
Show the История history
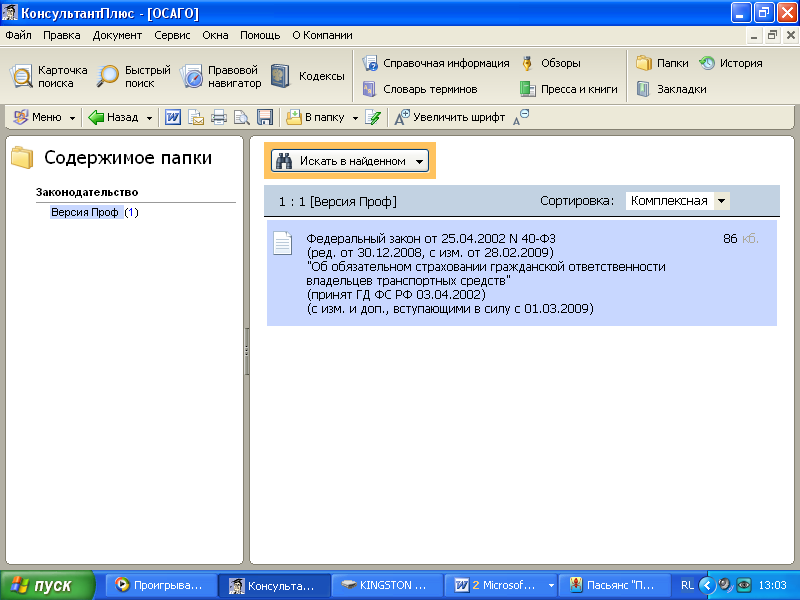731,63
